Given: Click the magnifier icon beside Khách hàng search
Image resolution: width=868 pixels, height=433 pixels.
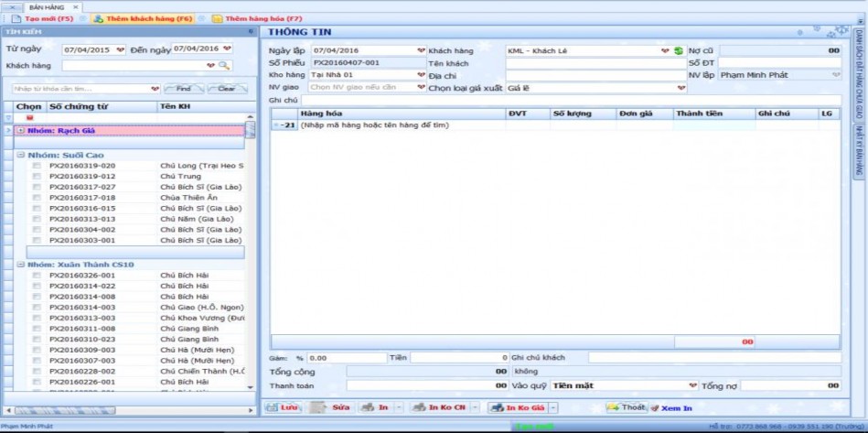Looking at the screenshot, I should (224, 66).
